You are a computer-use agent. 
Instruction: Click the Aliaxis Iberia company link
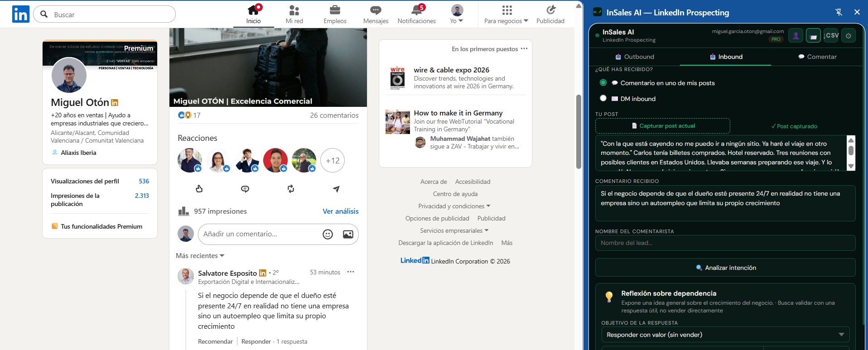click(78, 153)
